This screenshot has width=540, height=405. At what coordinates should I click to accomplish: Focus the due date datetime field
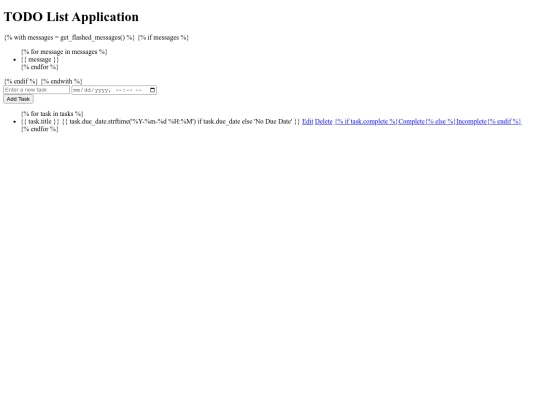[114, 90]
